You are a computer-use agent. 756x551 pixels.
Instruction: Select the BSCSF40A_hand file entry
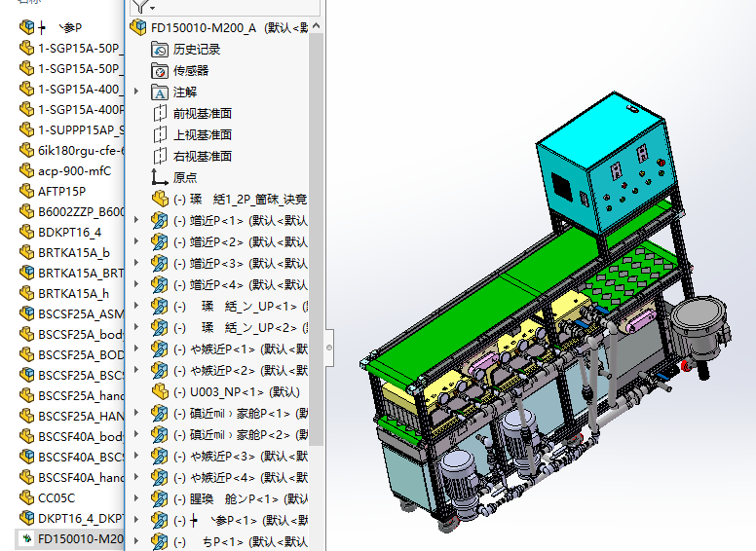click(71, 477)
